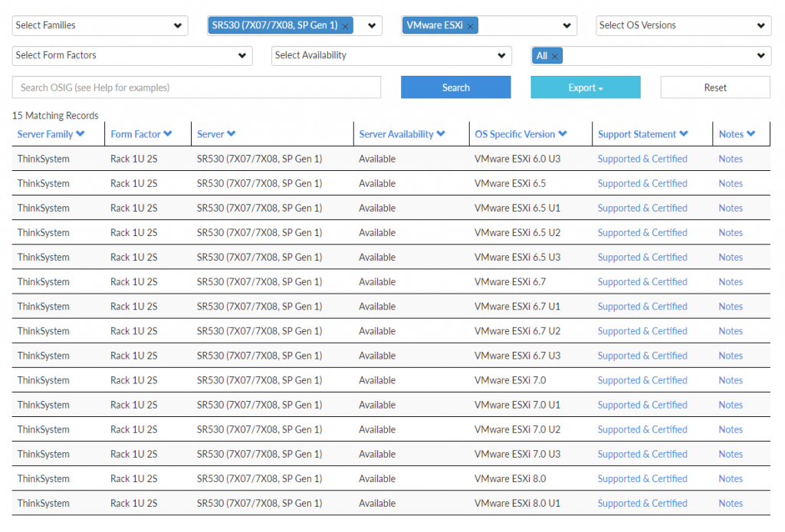The image size is (785, 532).
Task: Open Notes link for ESXi 6.5 U2 row
Action: pyautogui.click(x=731, y=233)
